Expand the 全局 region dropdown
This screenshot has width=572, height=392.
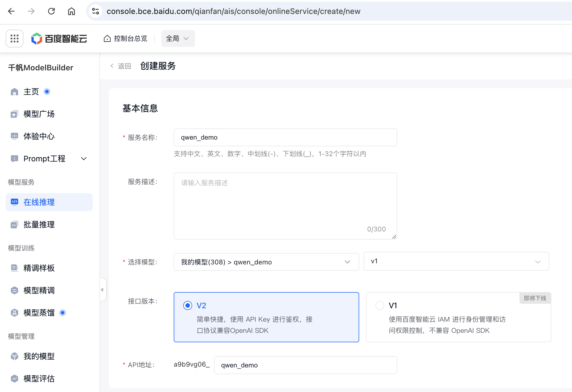tap(178, 39)
